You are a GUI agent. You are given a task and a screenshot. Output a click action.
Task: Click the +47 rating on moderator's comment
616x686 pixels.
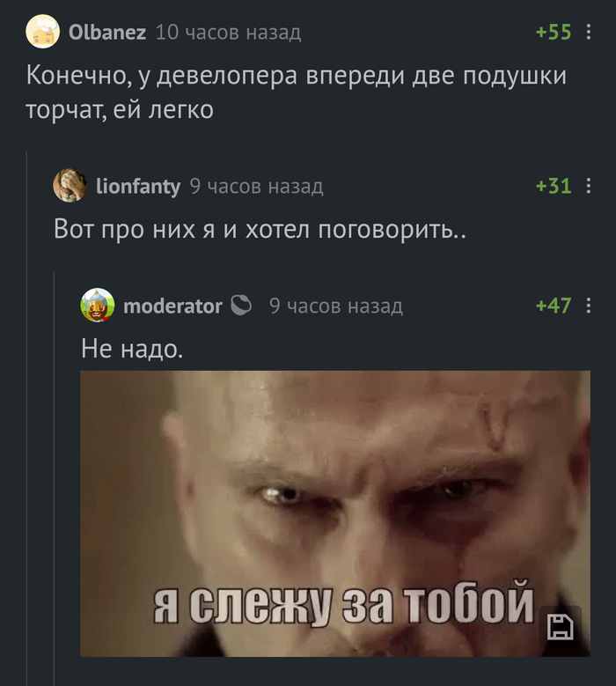click(x=554, y=306)
